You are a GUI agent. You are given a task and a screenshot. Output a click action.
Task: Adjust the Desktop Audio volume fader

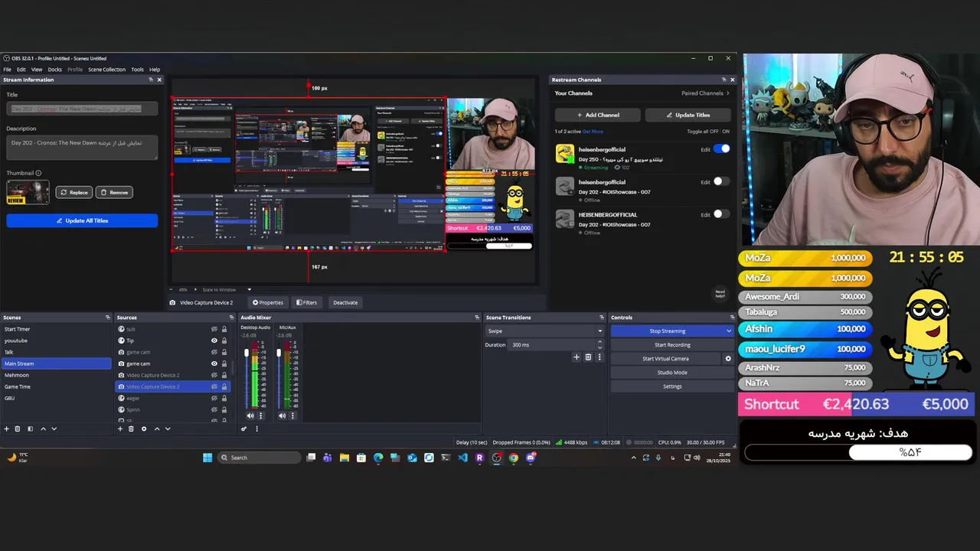pyautogui.click(x=247, y=354)
